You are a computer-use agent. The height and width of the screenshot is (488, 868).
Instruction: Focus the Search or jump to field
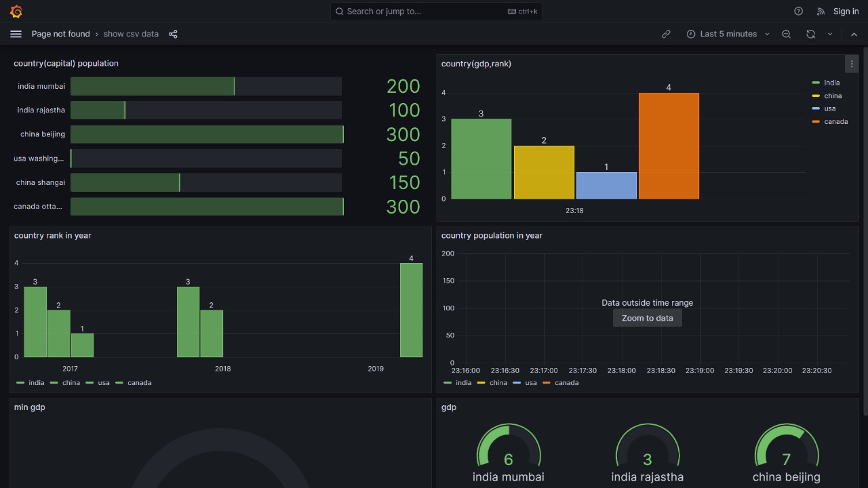[x=436, y=12]
